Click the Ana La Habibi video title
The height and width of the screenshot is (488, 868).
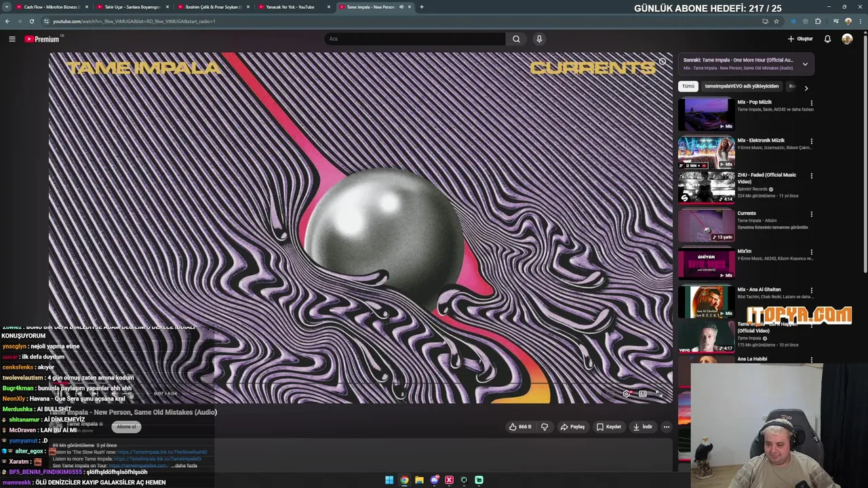point(752,359)
